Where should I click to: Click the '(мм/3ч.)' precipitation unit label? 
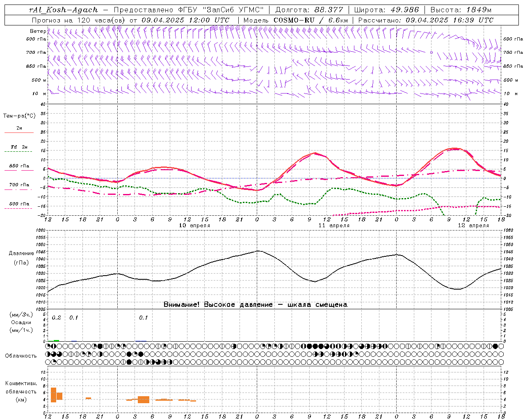pos(21,315)
